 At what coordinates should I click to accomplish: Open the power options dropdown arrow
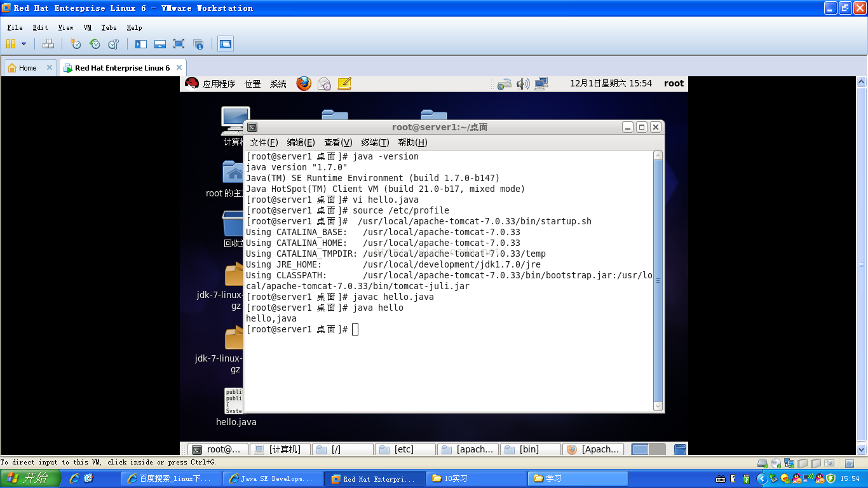pos(24,44)
